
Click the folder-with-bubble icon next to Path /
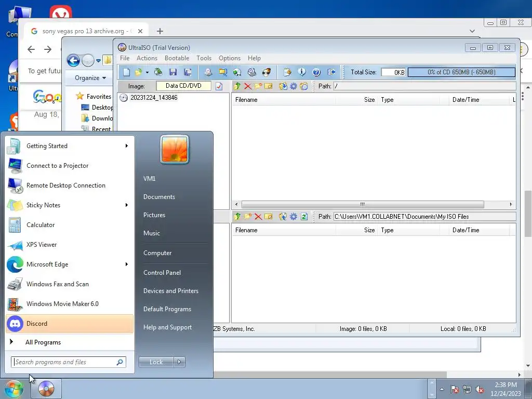point(303,86)
